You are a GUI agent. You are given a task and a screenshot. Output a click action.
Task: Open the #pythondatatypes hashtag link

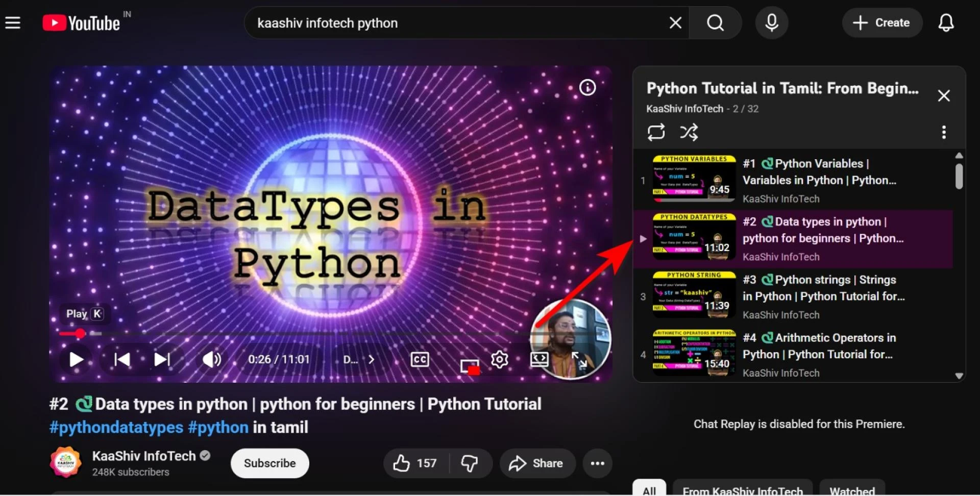pyautogui.click(x=116, y=427)
